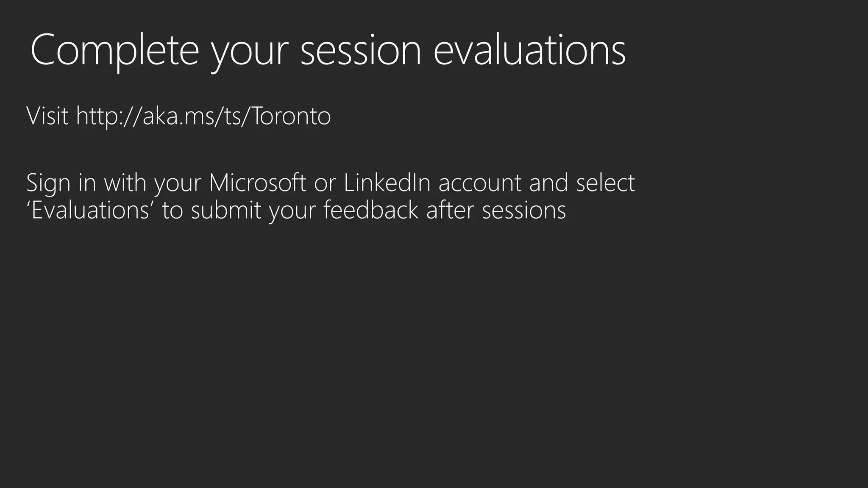This screenshot has width=868, height=488.
Task: Click the quoted word 'Evaluations'
Action: click(90, 210)
